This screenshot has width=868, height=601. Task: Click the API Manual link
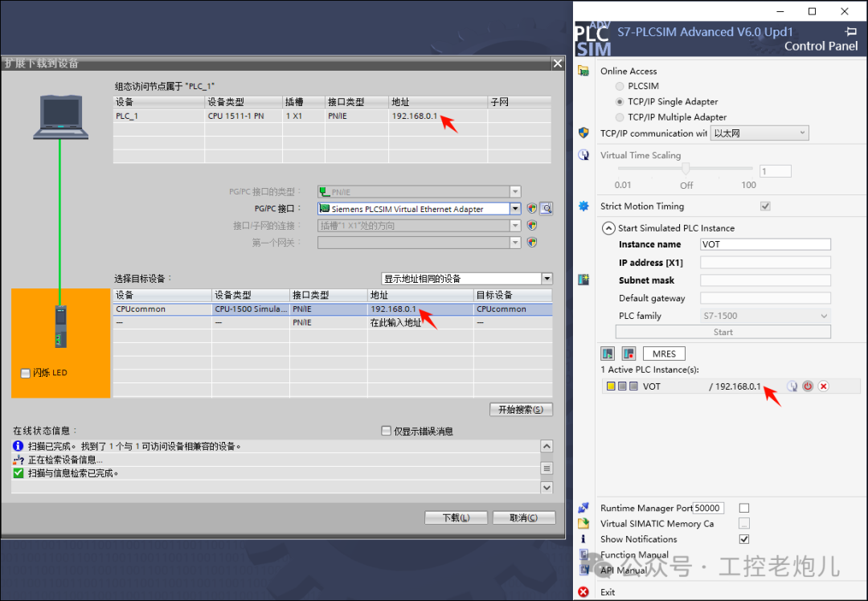pos(624,570)
